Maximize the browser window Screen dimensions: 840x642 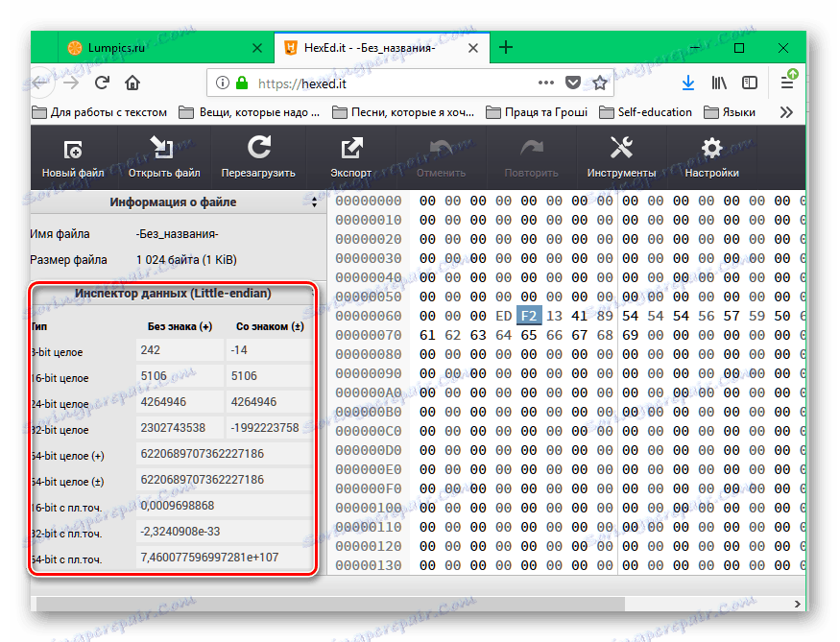tap(739, 48)
